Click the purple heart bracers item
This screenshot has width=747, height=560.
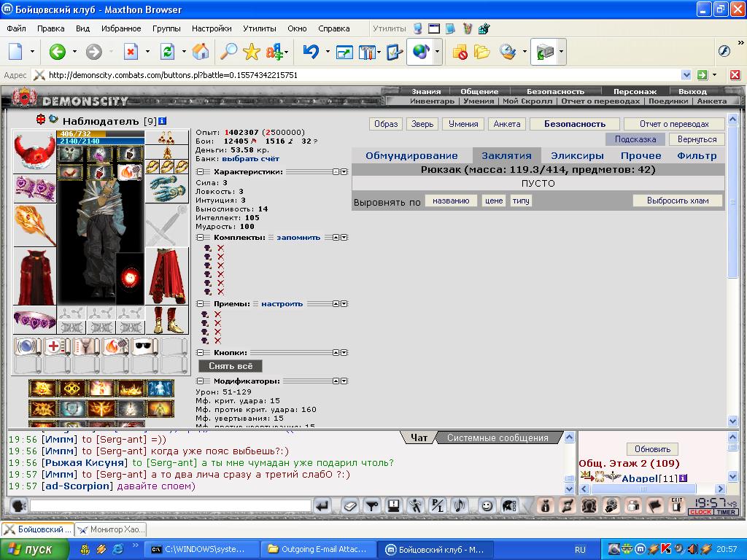(34, 188)
